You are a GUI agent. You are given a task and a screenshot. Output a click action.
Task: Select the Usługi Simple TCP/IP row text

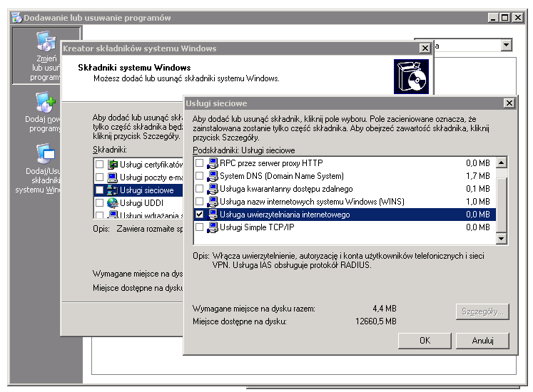click(x=257, y=227)
